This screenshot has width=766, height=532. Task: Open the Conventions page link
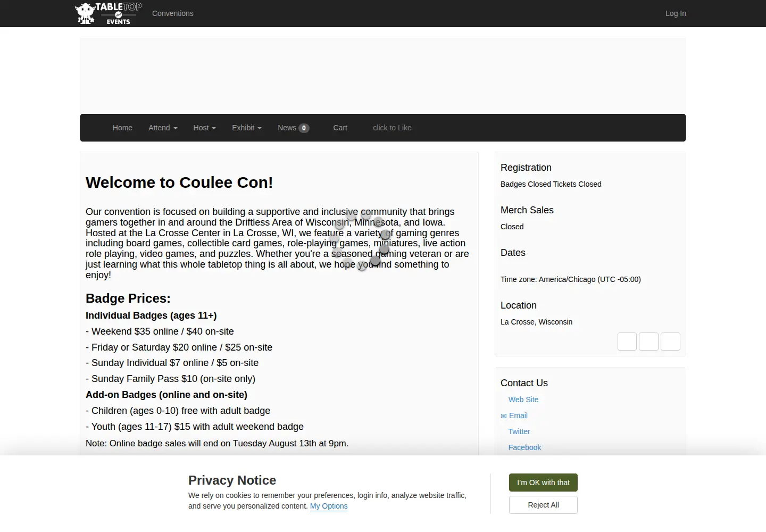click(173, 13)
